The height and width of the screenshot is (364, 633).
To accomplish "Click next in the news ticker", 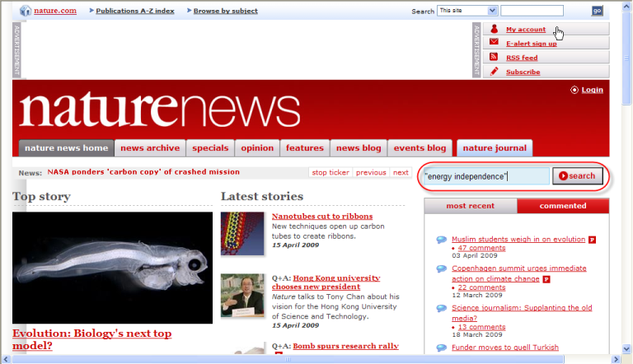I will 401,173.
